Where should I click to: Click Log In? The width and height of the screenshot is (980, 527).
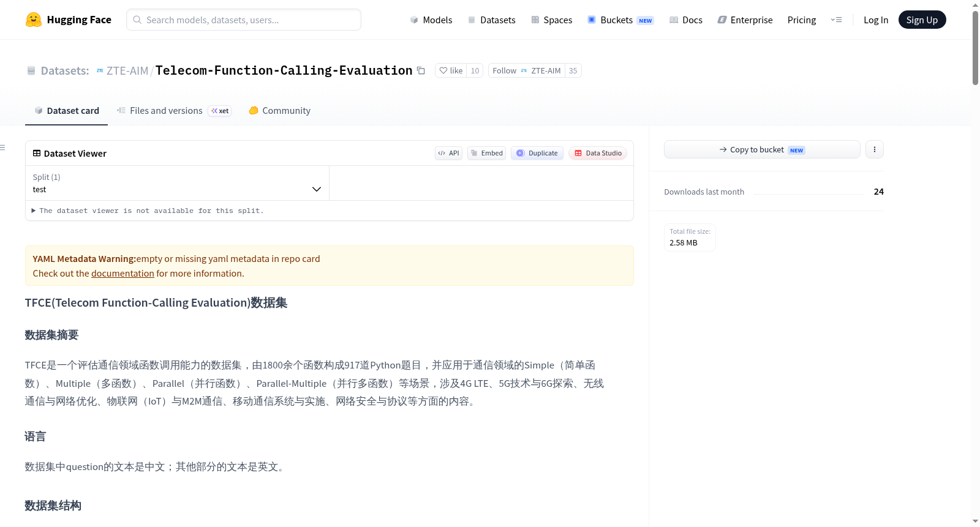[x=876, y=20]
